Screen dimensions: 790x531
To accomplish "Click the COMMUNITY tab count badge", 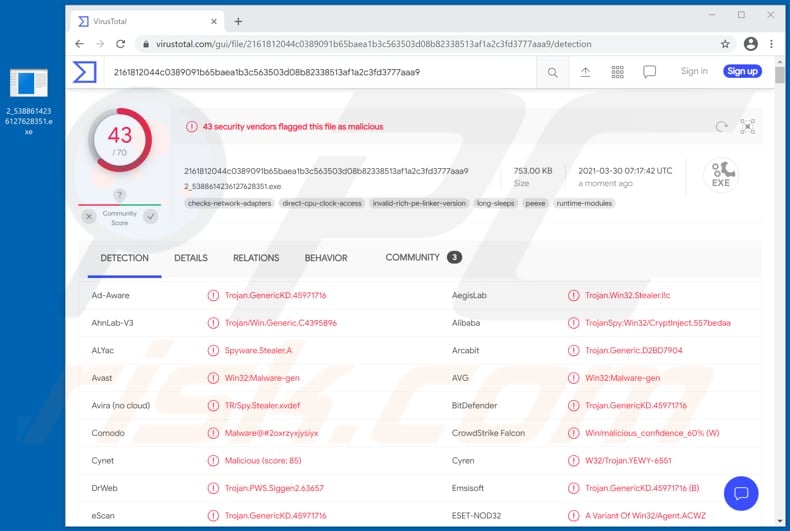I will point(454,257).
